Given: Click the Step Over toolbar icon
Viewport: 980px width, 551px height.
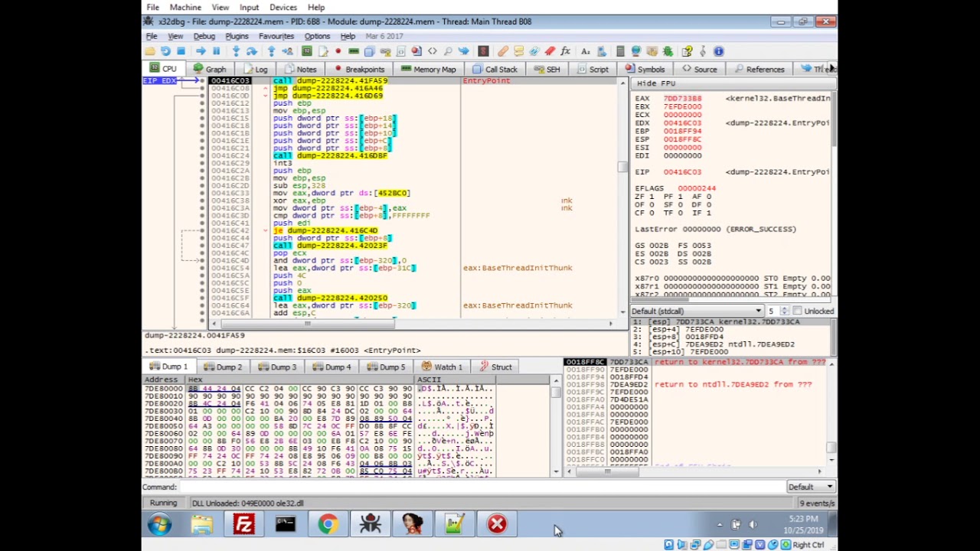Looking at the screenshot, I should (x=252, y=51).
